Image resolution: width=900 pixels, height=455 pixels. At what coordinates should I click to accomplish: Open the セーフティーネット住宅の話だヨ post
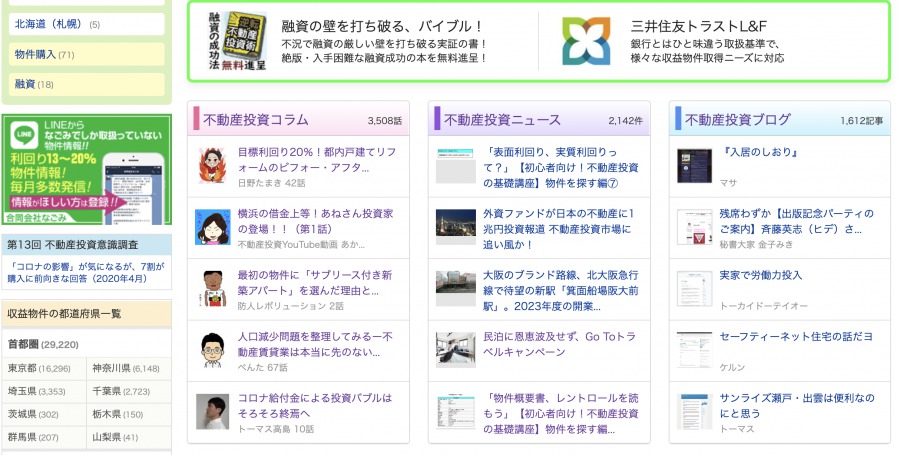(796, 337)
